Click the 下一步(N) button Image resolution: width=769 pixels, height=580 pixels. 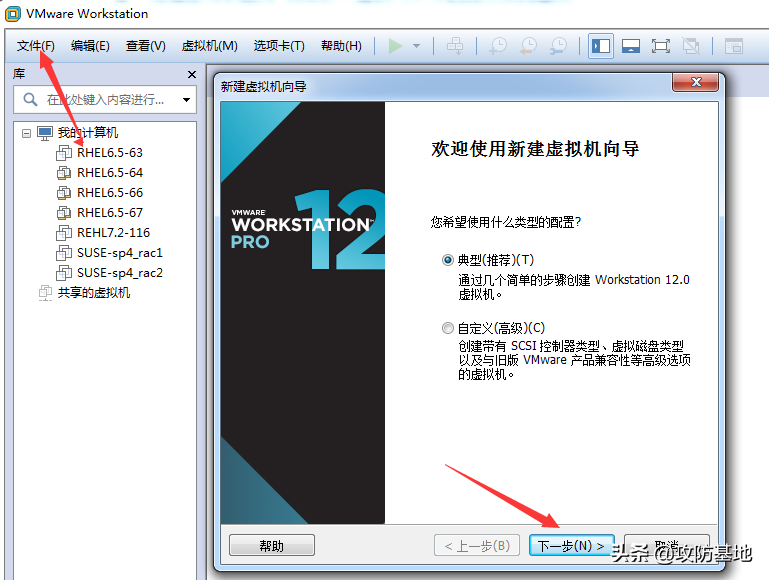(571, 546)
